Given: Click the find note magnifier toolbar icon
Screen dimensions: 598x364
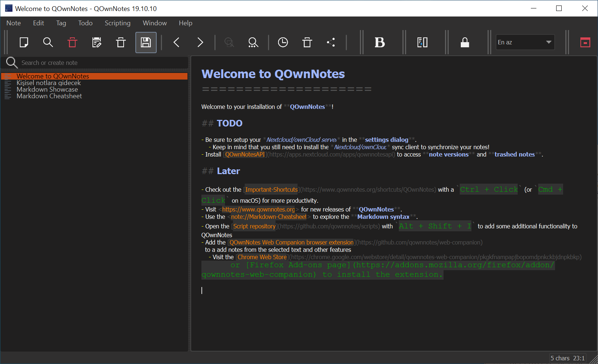Looking at the screenshot, I should (x=48, y=43).
